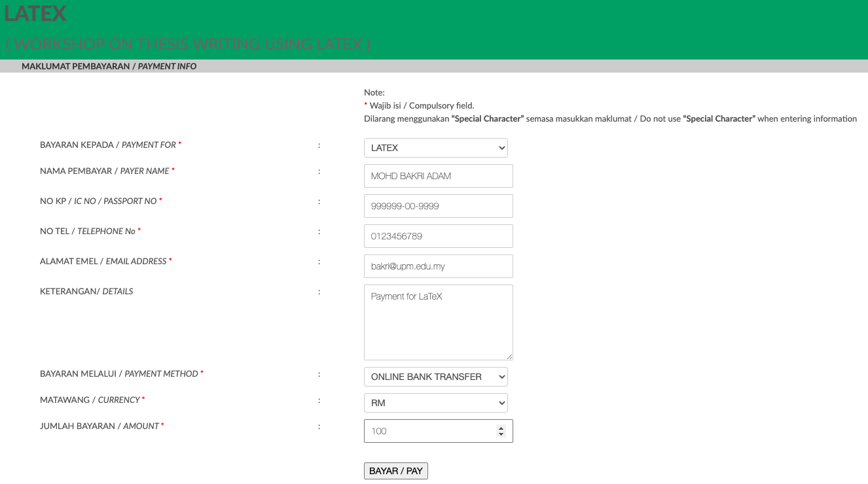Open the currency dropdown showing RM
Viewport: 868px width, 484px height.
435,403
